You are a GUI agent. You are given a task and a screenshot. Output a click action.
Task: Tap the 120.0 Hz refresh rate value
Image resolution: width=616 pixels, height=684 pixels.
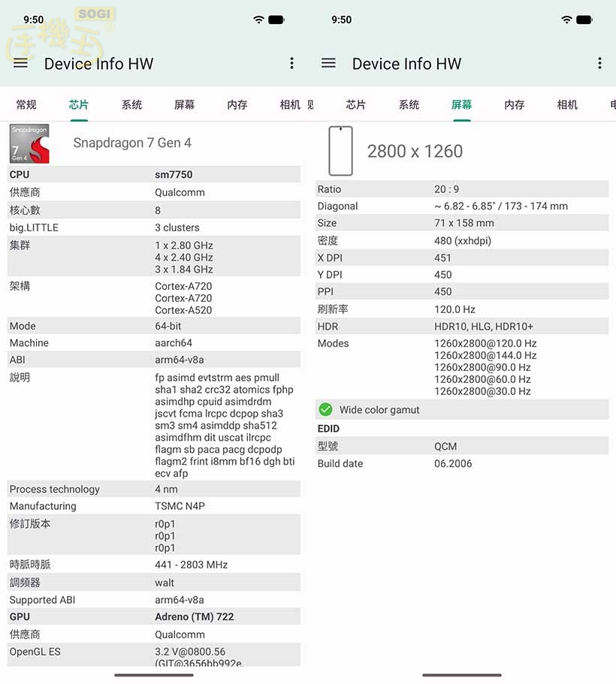[x=454, y=309]
